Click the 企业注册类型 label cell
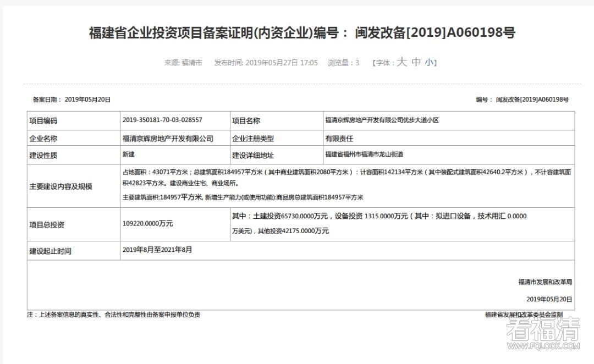Image resolution: width=594 pixels, height=364 pixels. (277, 138)
